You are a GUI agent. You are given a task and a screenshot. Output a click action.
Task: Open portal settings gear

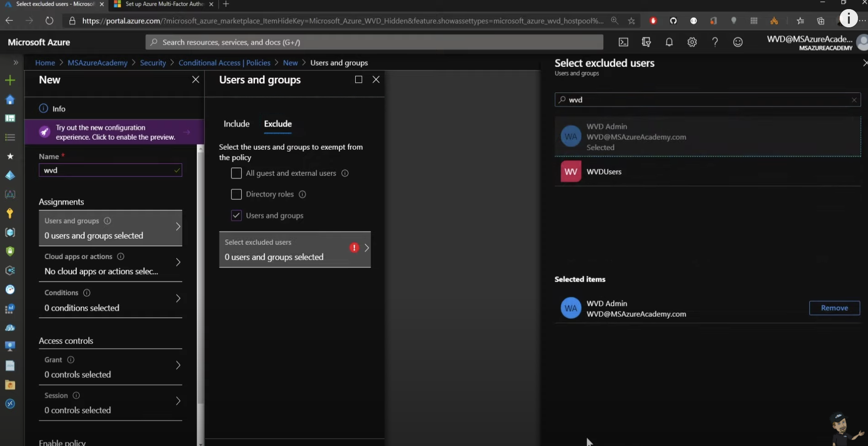point(692,42)
